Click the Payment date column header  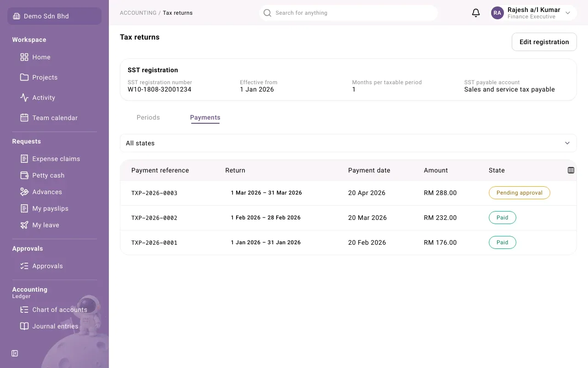tap(369, 170)
